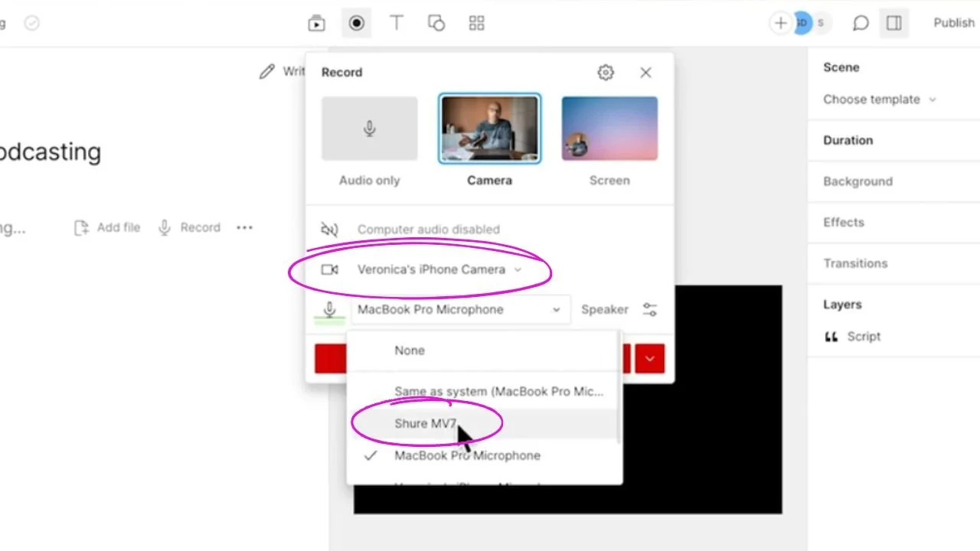Select the Script layer

click(x=852, y=337)
